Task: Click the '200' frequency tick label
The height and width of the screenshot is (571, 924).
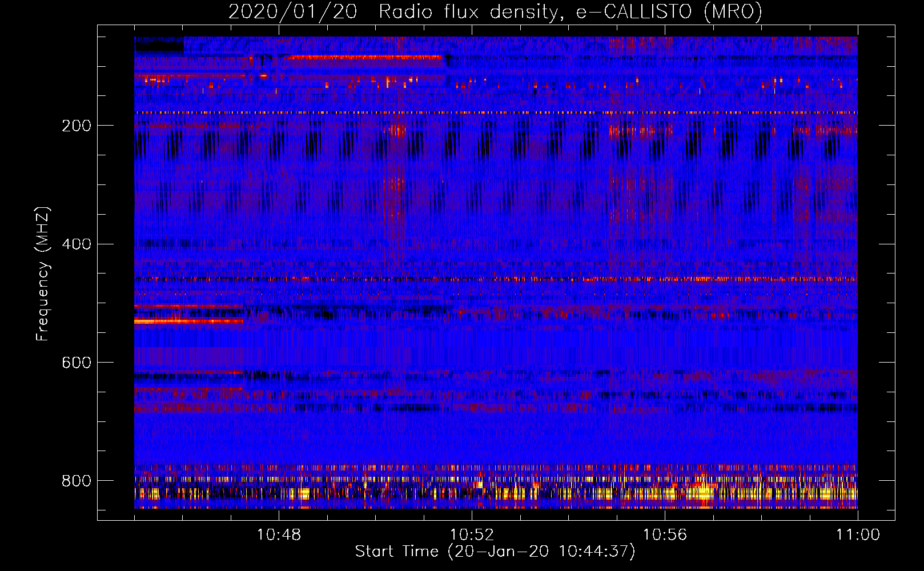Action: tap(76, 126)
